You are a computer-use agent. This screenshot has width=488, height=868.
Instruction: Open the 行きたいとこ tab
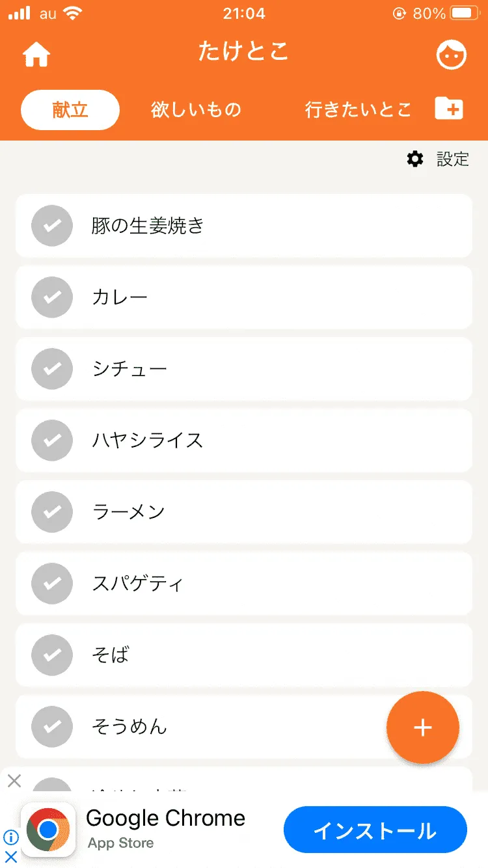[x=358, y=110]
